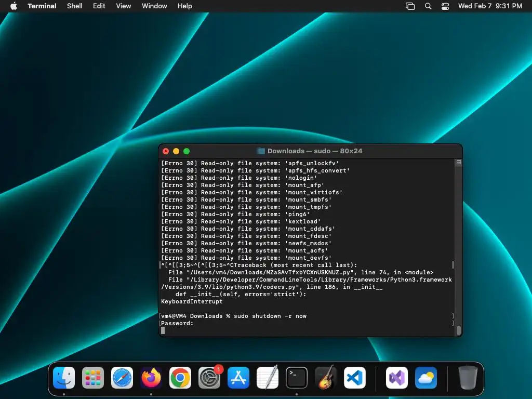Click the 'kextload' error line

tap(241, 221)
